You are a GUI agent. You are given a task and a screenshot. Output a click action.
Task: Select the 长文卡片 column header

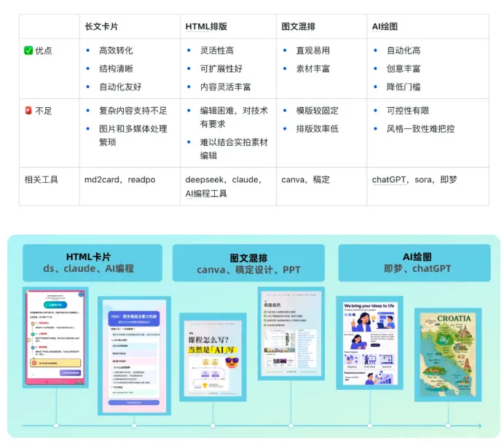click(101, 26)
